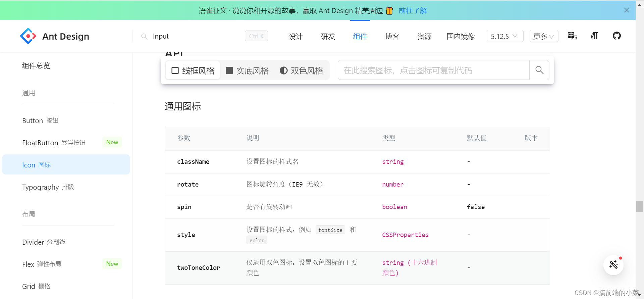Click the boolean type value
644x299 pixels.
(394, 207)
